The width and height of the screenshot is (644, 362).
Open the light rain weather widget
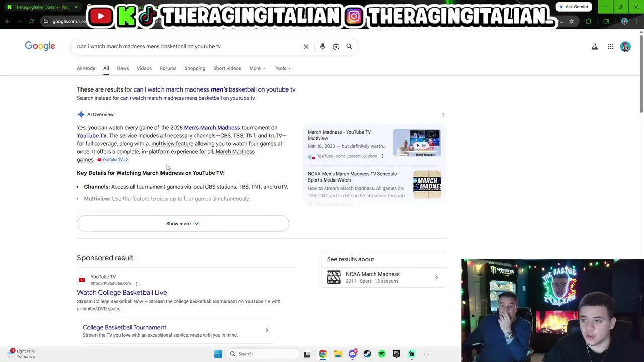click(22, 354)
